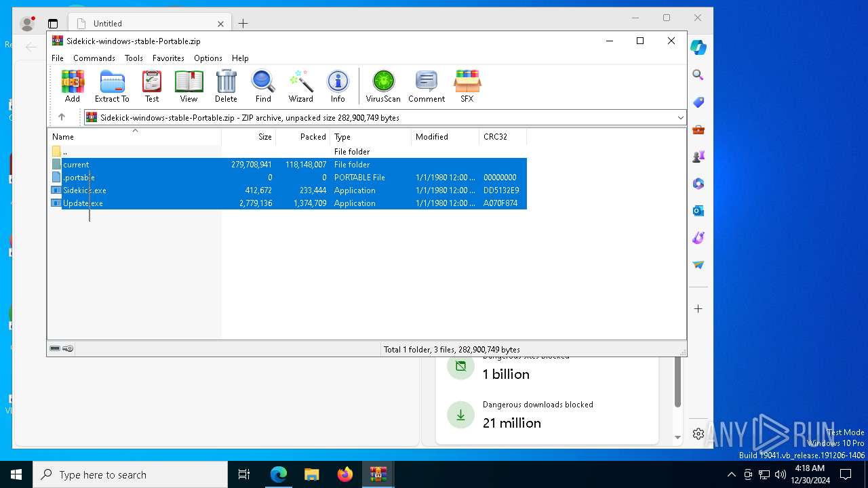Image resolution: width=868 pixels, height=488 pixels.
Task: Open the Commands menu
Action: (94, 58)
